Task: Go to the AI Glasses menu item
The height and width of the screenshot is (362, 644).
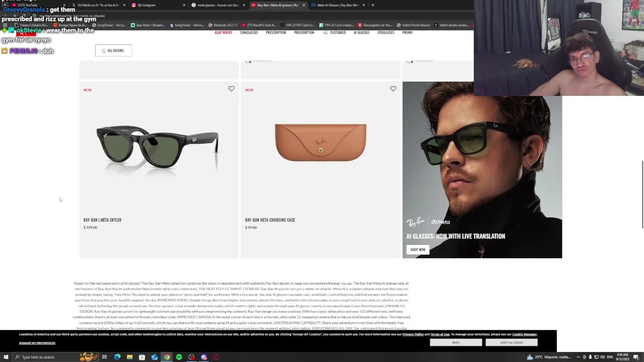Action: coord(361,32)
